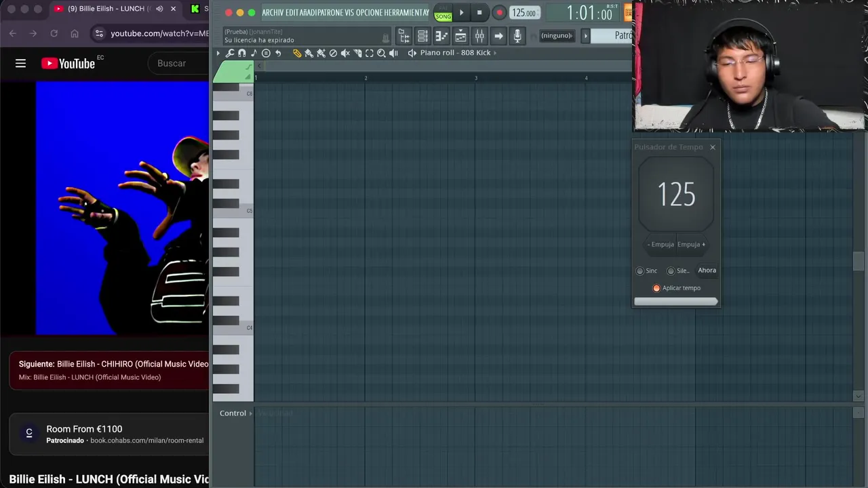Click the YouTube Buscar search field
The image size is (868, 488).
pyautogui.click(x=180, y=63)
